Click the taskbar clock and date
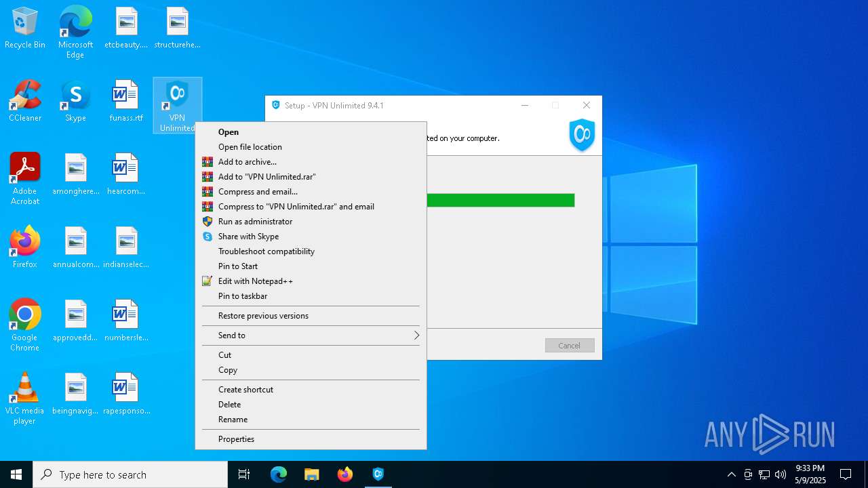The height and width of the screenshot is (488, 868). pyautogui.click(x=810, y=474)
